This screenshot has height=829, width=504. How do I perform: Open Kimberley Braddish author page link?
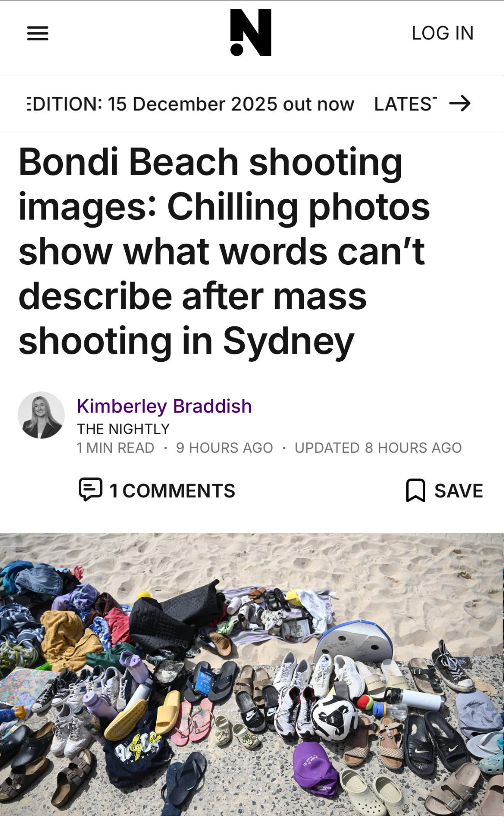(164, 406)
